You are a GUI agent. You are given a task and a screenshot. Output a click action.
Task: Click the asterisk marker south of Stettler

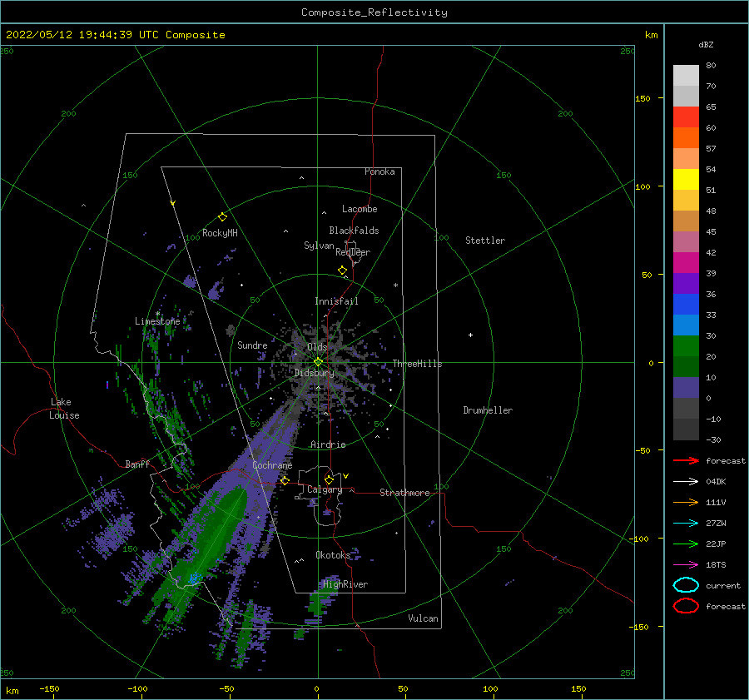[395, 285]
